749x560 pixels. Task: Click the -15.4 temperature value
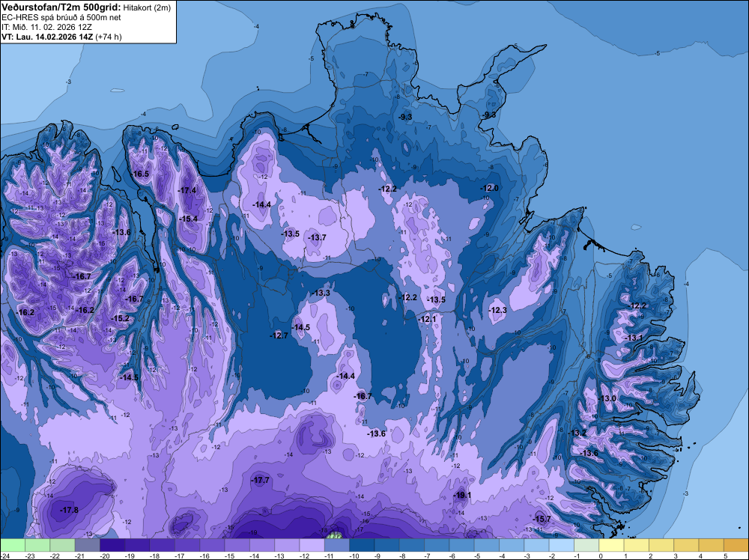[189, 219]
